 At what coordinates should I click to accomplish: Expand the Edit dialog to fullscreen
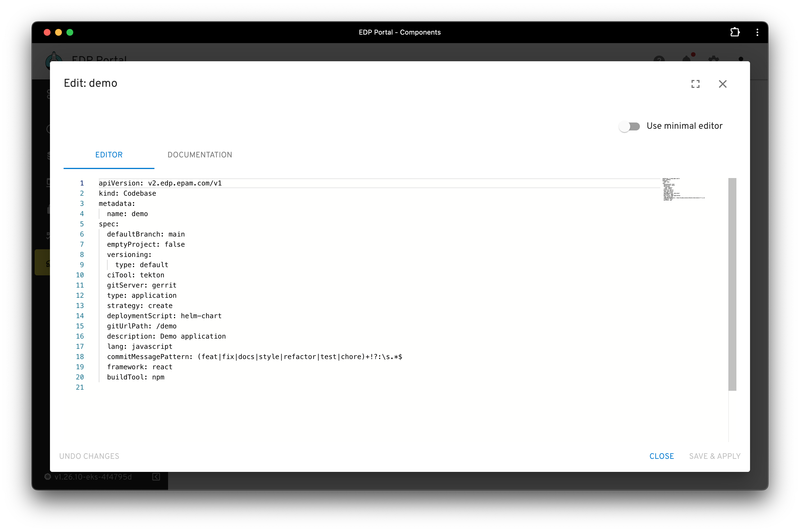695,84
